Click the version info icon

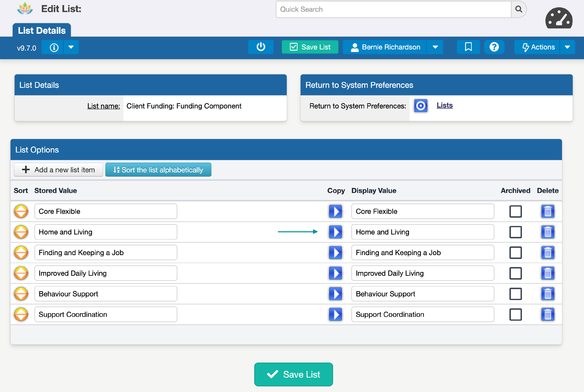pos(54,47)
